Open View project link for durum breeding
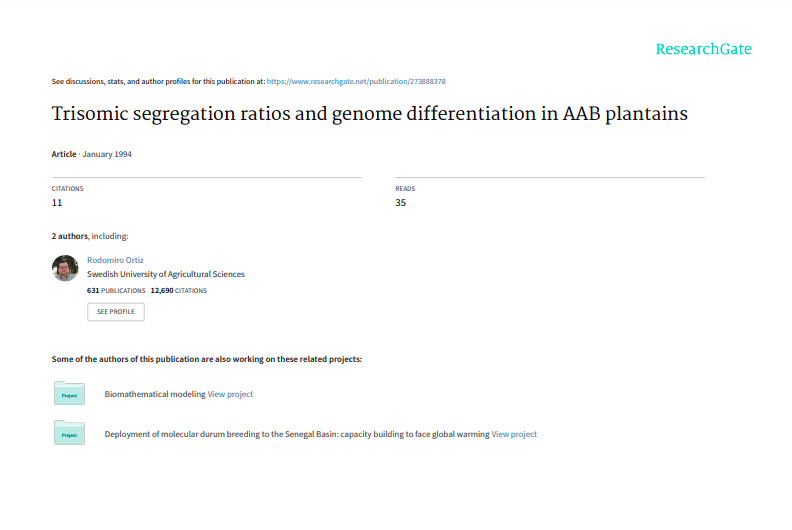 point(514,434)
